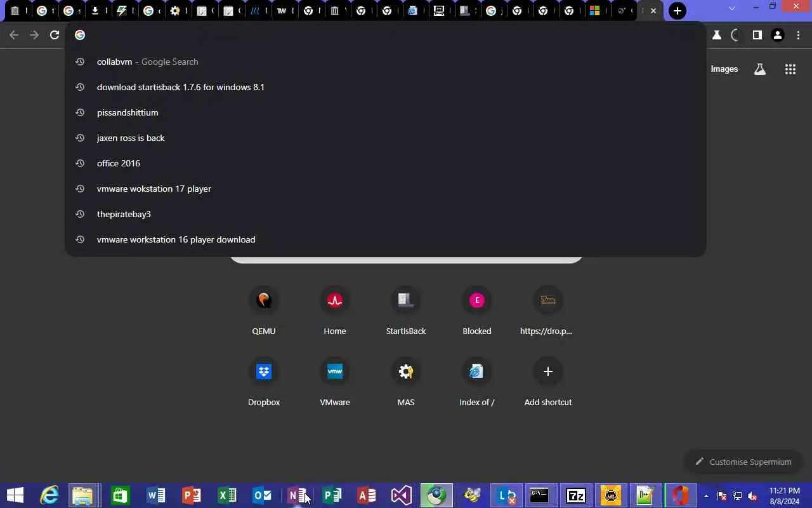This screenshot has width=812, height=508.
Task: Open the Google apps grid
Action: coord(790,69)
